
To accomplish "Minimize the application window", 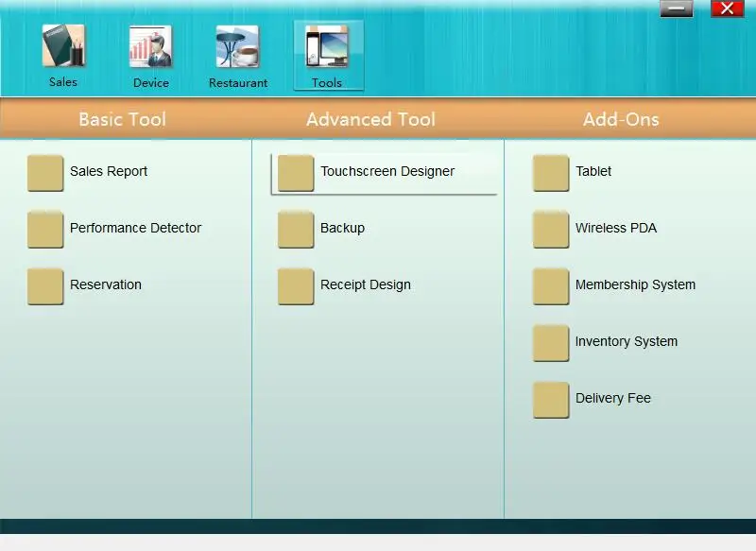I will [x=677, y=9].
